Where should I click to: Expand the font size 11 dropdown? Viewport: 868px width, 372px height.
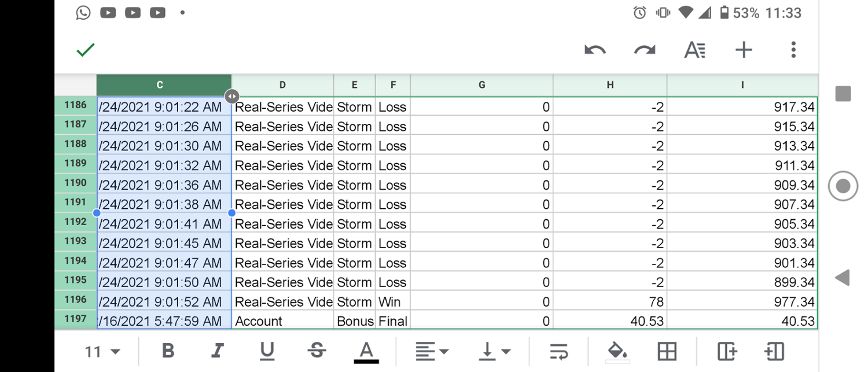(102, 351)
